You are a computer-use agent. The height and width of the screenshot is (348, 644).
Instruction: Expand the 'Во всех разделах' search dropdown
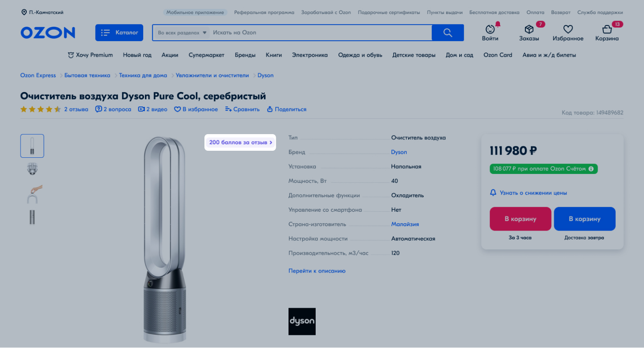coord(182,33)
